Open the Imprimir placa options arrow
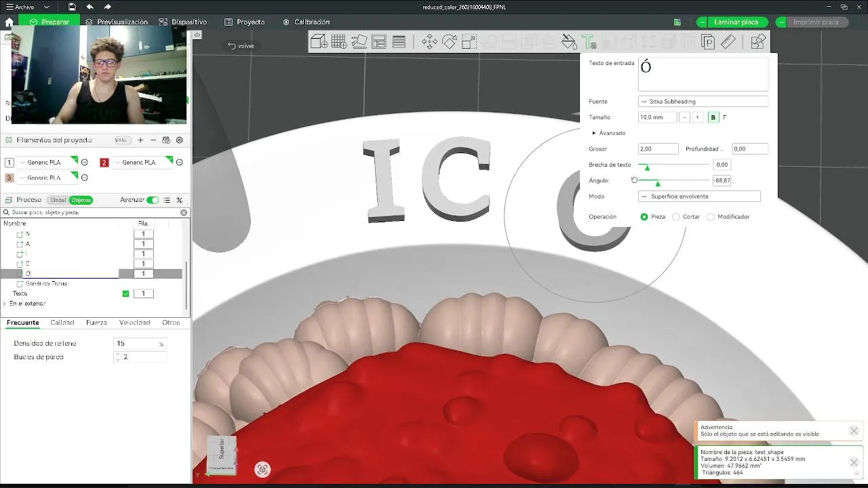 [781, 22]
